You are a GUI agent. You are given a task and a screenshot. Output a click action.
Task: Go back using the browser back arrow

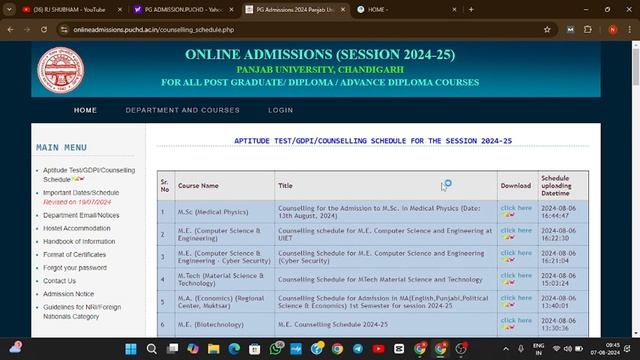coord(11,29)
